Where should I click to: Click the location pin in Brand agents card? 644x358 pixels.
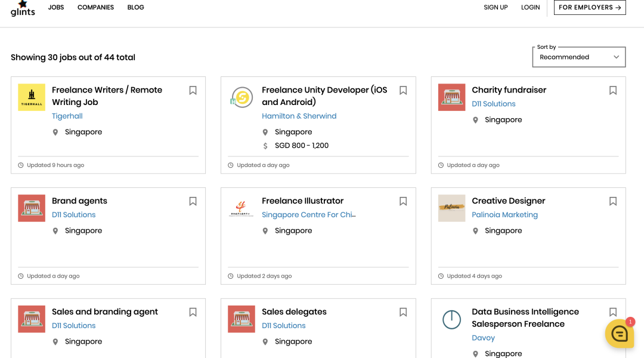pos(55,231)
